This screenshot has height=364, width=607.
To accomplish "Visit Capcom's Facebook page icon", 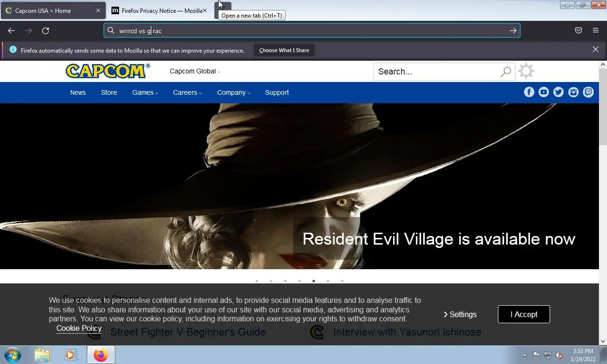I will pyautogui.click(x=529, y=92).
